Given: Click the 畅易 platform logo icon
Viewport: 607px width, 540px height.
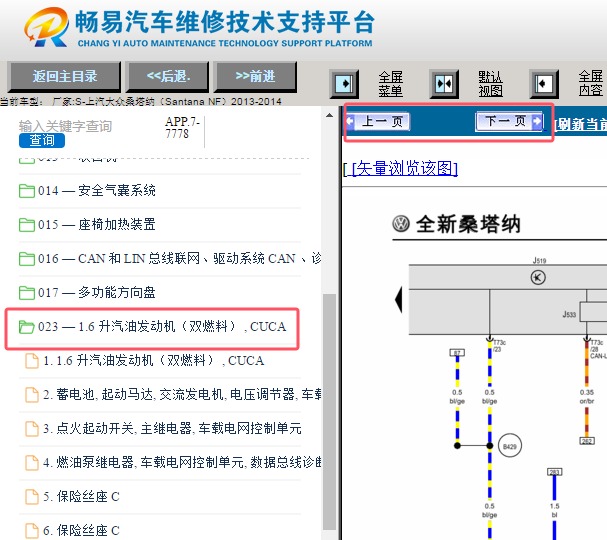Looking at the screenshot, I should point(46,27).
